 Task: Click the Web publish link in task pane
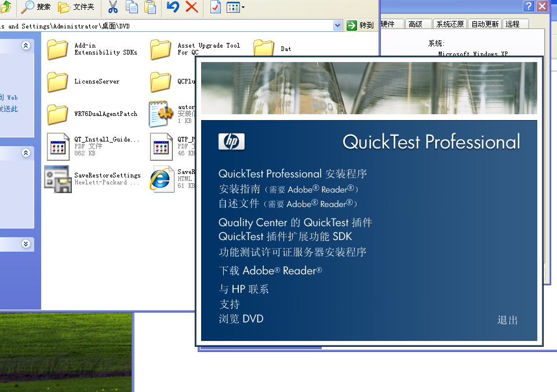click(x=9, y=97)
